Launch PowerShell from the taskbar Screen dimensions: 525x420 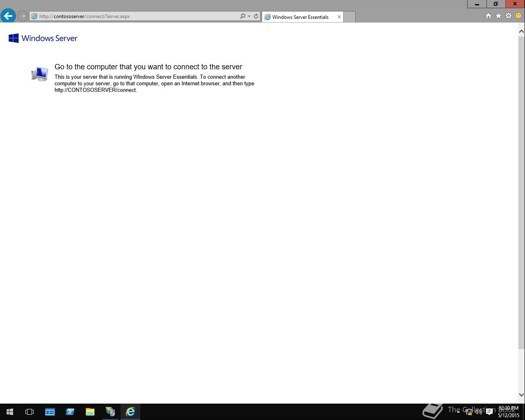70,412
